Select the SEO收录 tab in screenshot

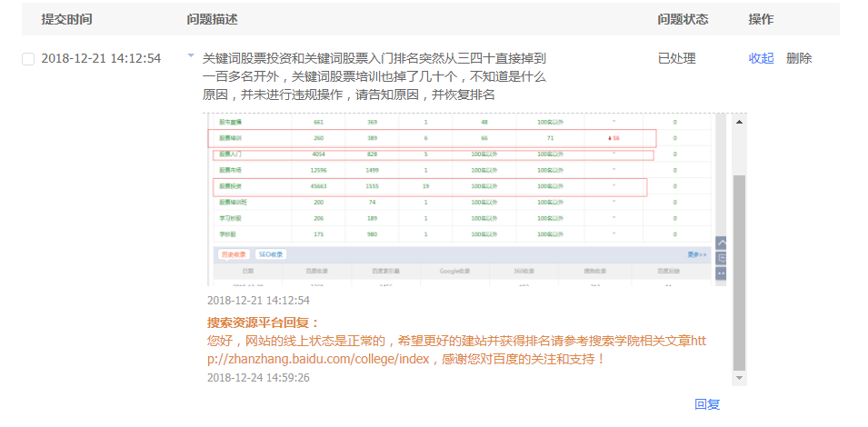pos(270,254)
